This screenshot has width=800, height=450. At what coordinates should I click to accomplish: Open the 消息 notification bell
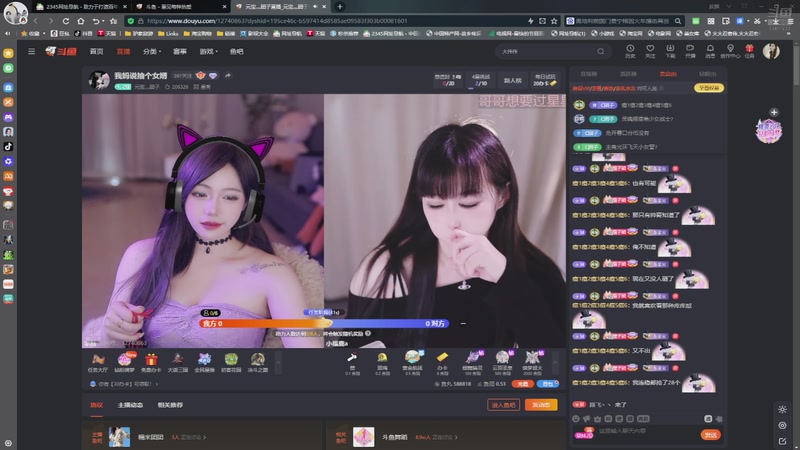710,51
